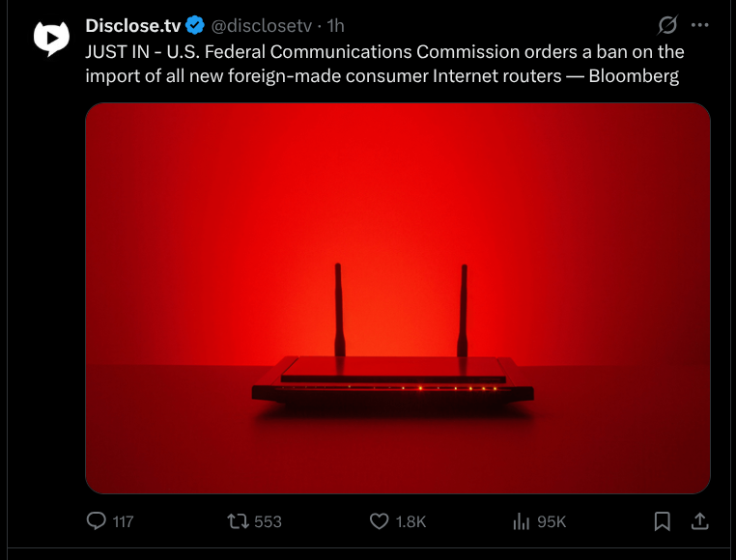This screenshot has height=560, width=736.
Task: Open the @disclosetv handle link
Action: (x=263, y=25)
